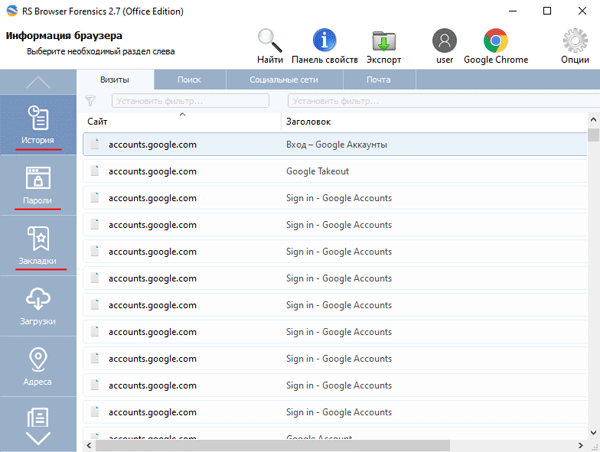The height and width of the screenshot is (452, 600).
Task: Open the История sidebar section
Action: pyautogui.click(x=38, y=125)
